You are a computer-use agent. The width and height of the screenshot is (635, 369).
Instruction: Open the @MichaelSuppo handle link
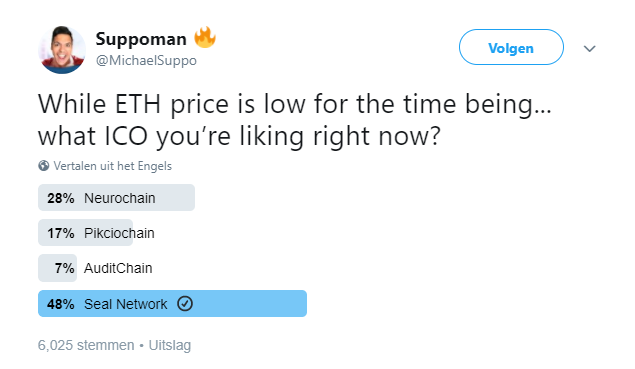pos(146,61)
